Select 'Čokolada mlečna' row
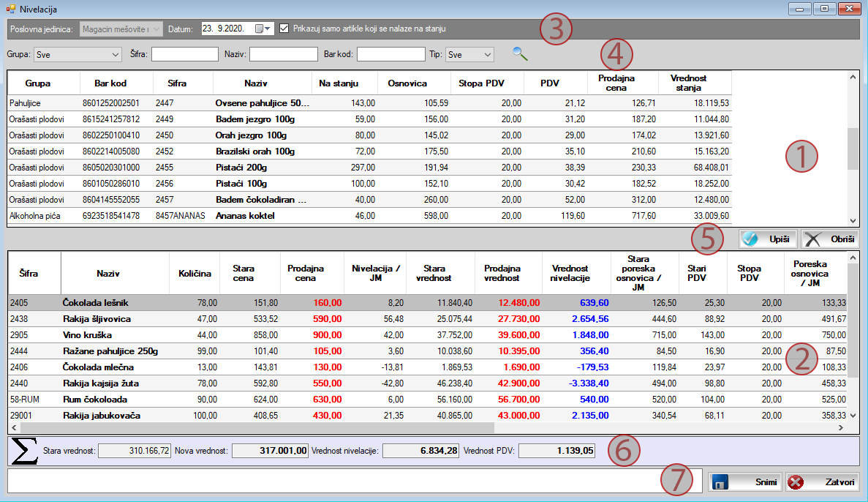 tap(428, 367)
